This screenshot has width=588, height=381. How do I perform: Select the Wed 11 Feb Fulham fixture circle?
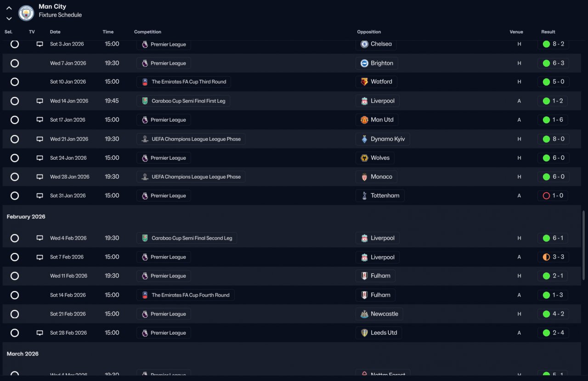15,276
